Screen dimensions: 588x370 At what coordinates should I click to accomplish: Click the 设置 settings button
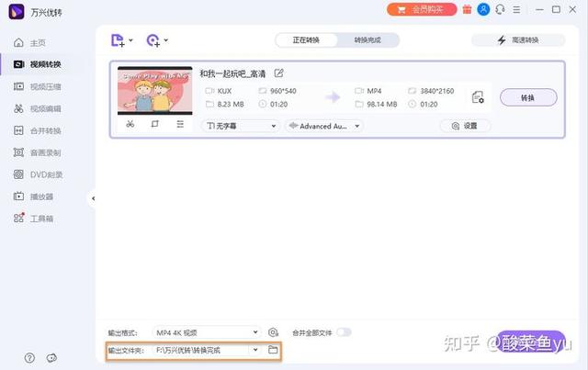point(465,126)
